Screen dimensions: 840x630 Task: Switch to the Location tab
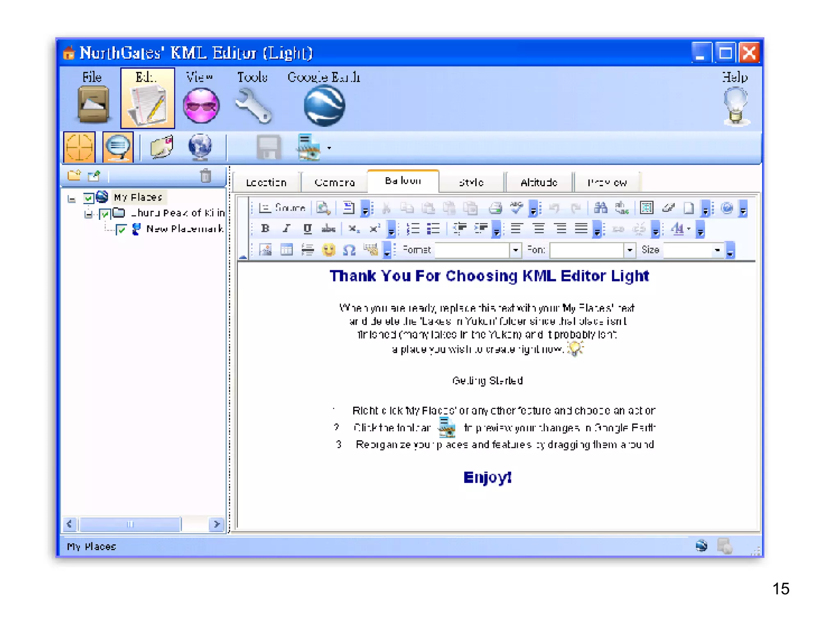coord(266,183)
